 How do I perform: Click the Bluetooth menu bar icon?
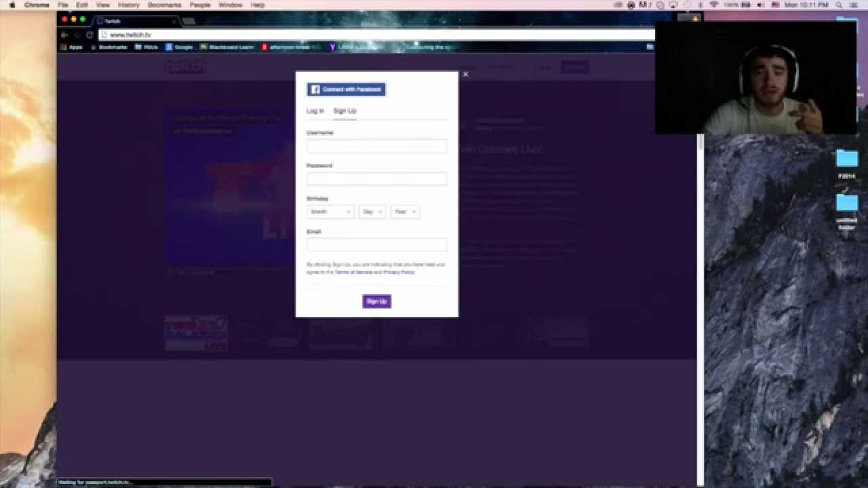701,5
